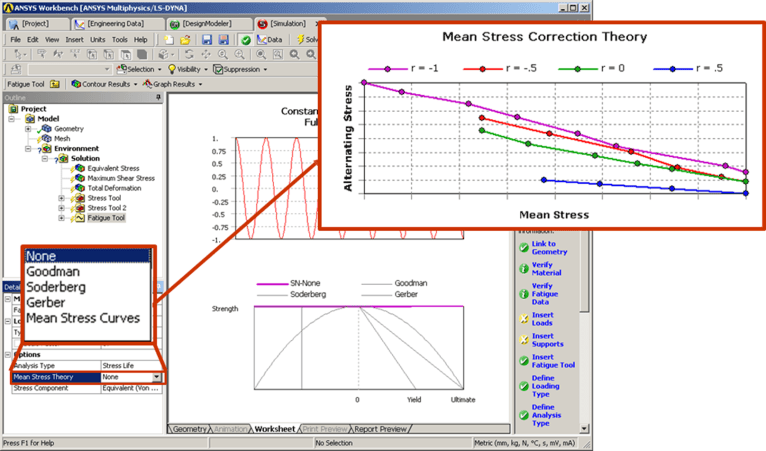Click Link to Geometry link

pyautogui.click(x=549, y=248)
